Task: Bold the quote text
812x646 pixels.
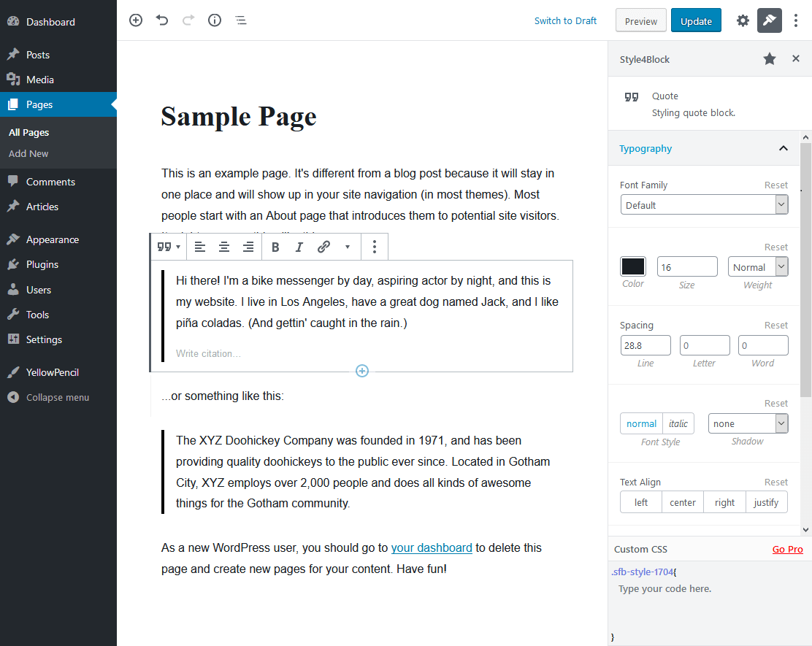Action: (x=275, y=247)
